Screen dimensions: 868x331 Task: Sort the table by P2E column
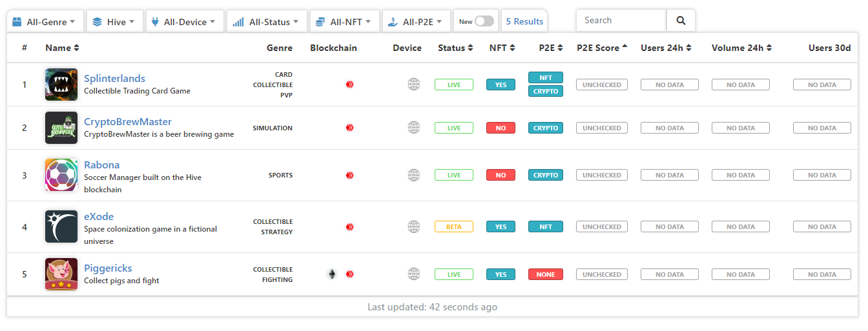point(551,48)
